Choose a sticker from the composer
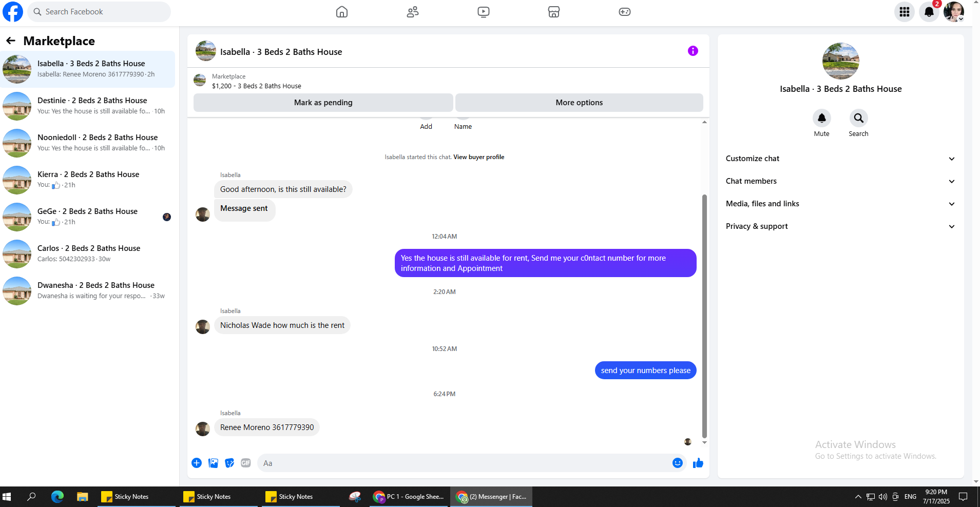This screenshot has height=507, width=980. (x=229, y=463)
